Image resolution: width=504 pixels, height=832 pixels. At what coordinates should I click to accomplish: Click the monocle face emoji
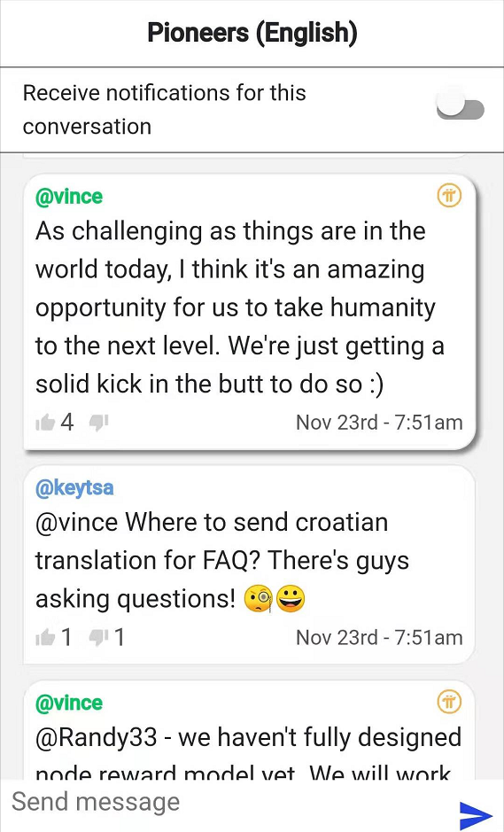click(x=259, y=599)
